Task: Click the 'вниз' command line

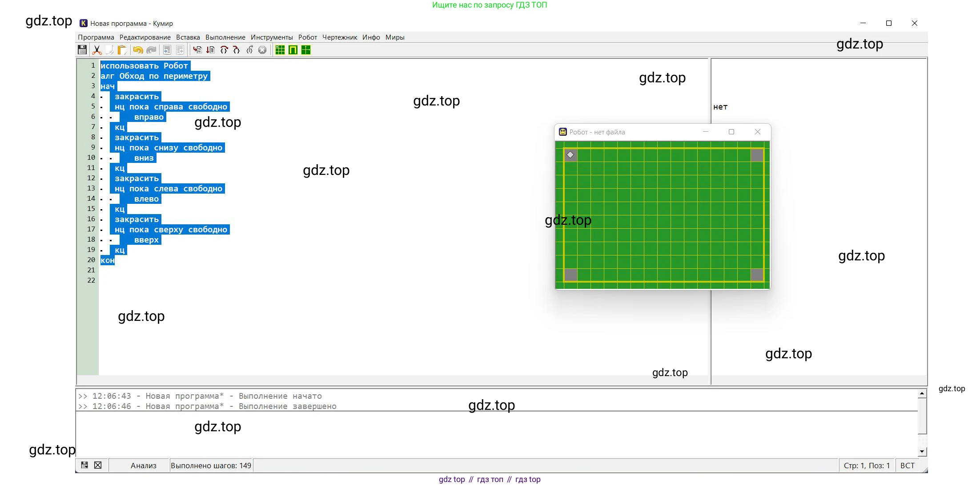Action: click(x=144, y=158)
